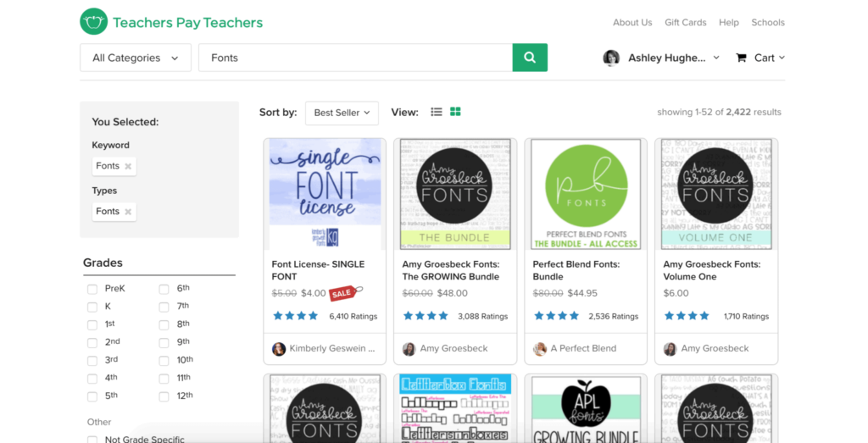This screenshot has height=443, width=868.
Task: Click the 2,536 Ratings text
Action: tap(614, 317)
